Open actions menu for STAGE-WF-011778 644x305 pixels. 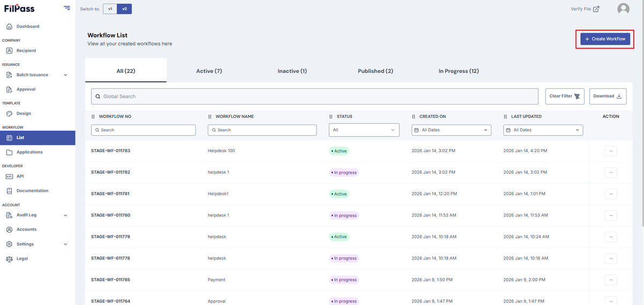(x=611, y=258)
